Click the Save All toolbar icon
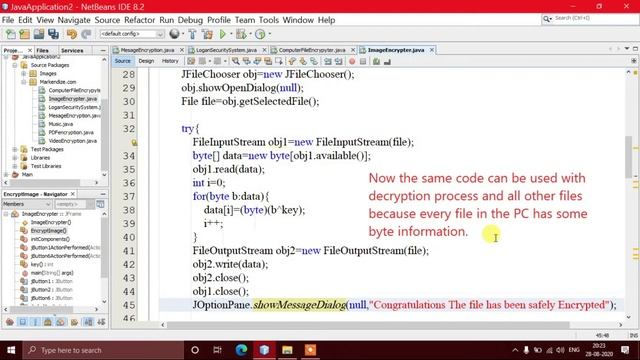The image size is (640, 360). (x=53, y=34)
